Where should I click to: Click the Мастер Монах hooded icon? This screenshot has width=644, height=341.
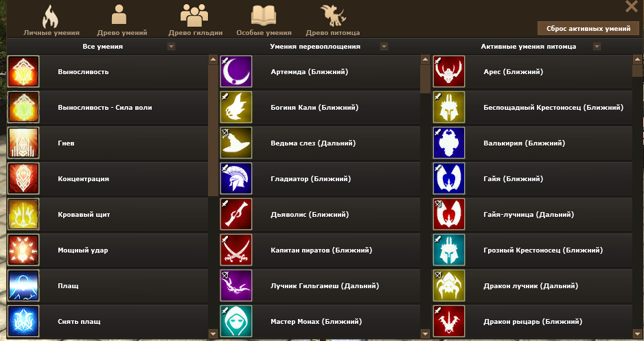pos(236,322)
